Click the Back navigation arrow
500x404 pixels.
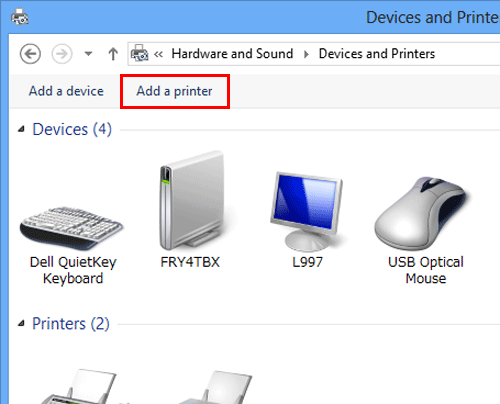(30, 54)
